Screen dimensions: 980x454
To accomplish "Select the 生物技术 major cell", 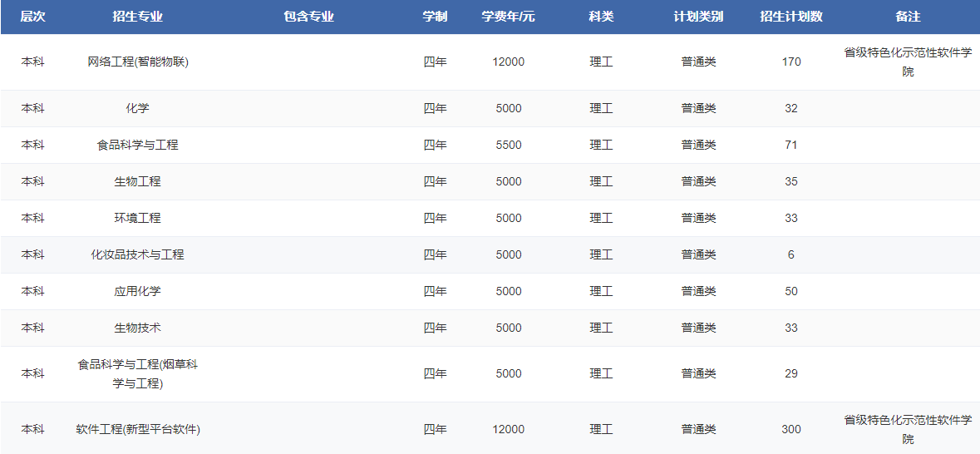I will point(138,328).
